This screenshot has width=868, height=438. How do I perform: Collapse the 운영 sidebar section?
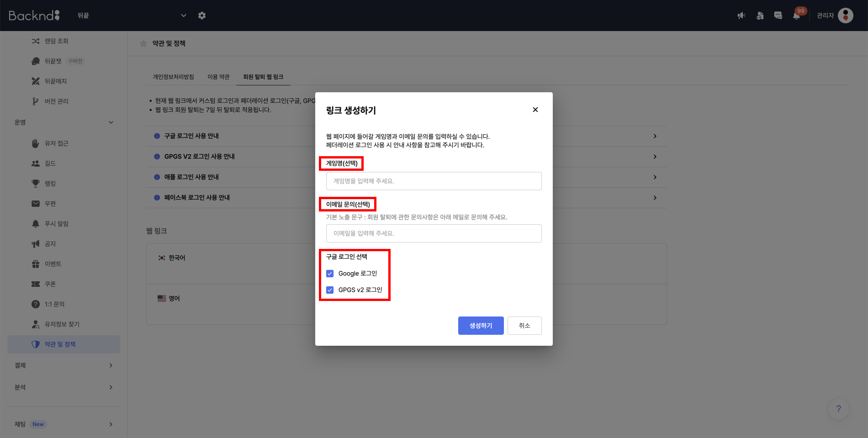(111, 122)
